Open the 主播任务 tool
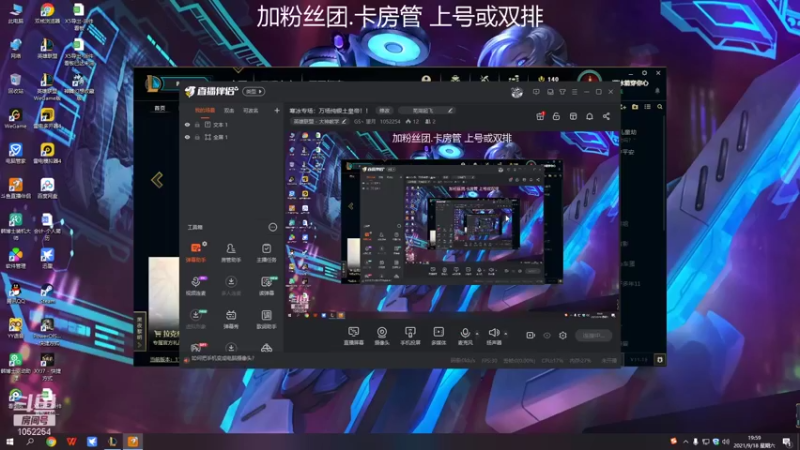Image resolution: width=800 pixels, height=450 pixels. (266, 252)
